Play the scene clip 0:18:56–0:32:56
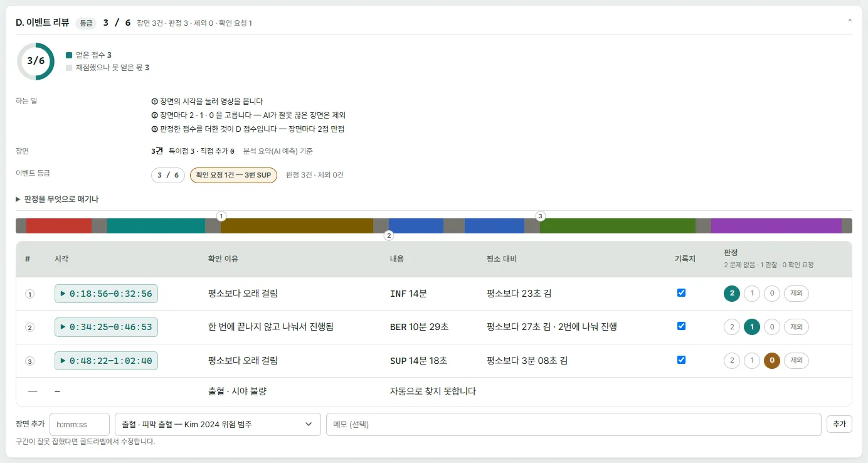Image resolution: width=868 pixels, height=463 pixels. [106, 294]
